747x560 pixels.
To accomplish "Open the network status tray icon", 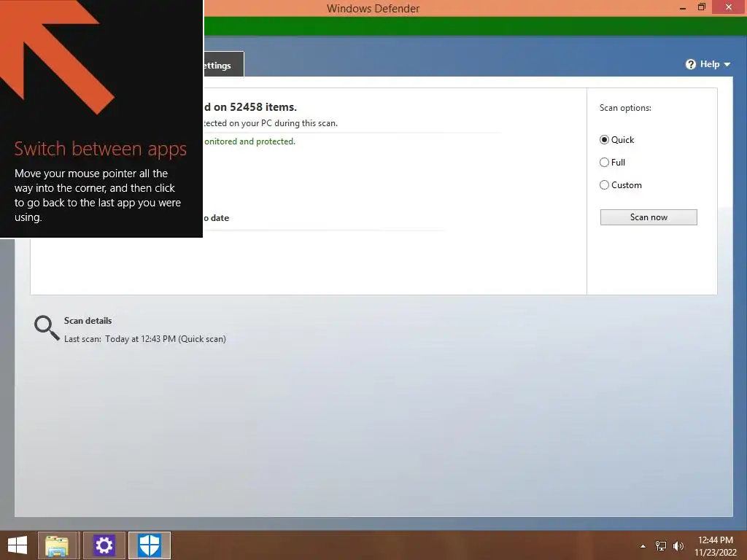I will coord(661,546).
